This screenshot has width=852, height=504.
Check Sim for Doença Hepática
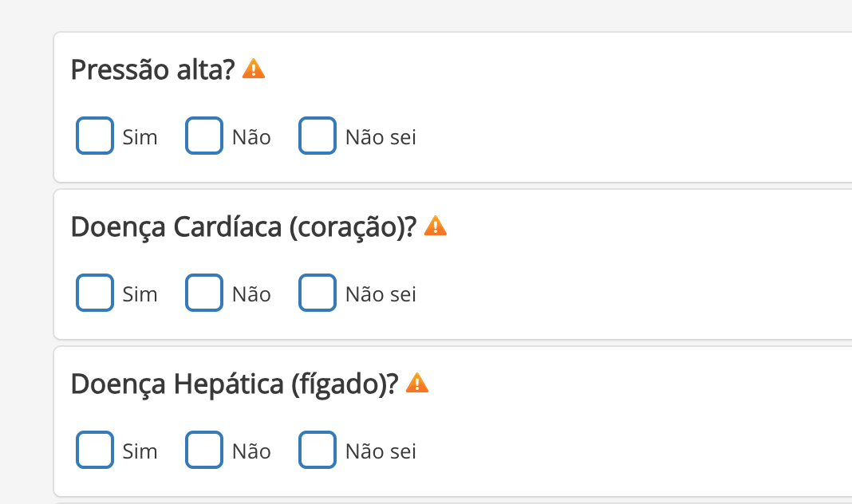click(94, 450)
